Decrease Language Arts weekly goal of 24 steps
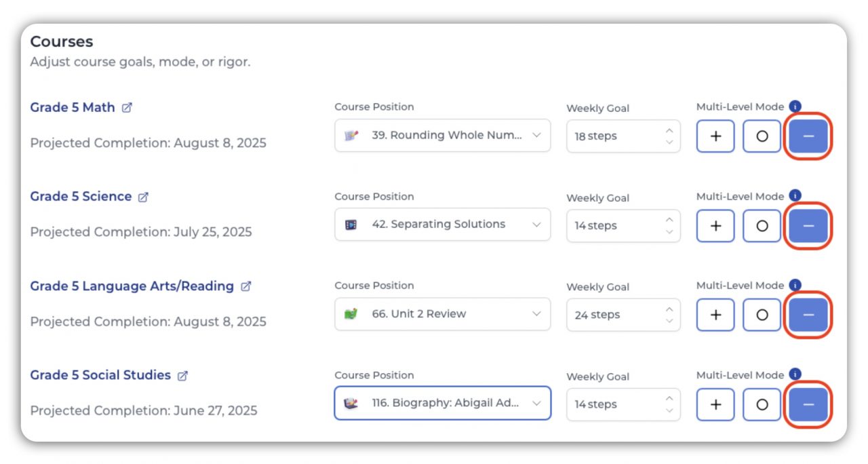The width and height of the screenshot is (868, 464). [669, 320]
